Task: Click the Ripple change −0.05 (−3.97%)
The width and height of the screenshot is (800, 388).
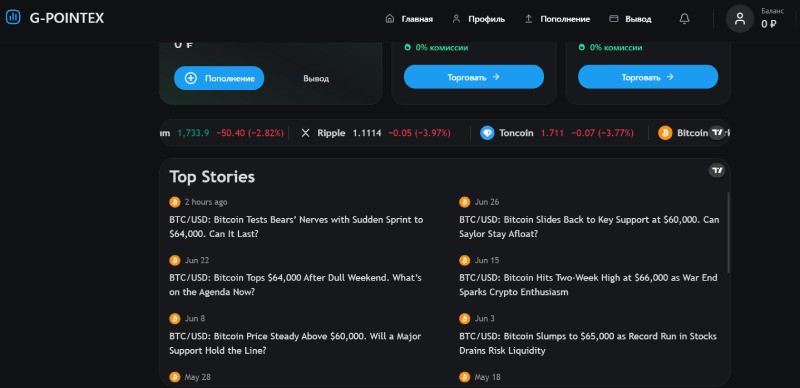Action: [x=419, y=133]
